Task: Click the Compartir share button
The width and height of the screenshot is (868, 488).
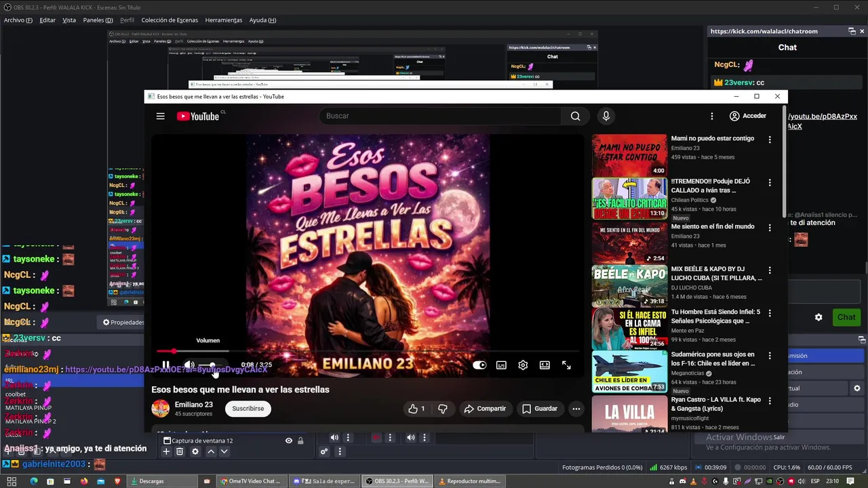Action: tap(485, 409)
